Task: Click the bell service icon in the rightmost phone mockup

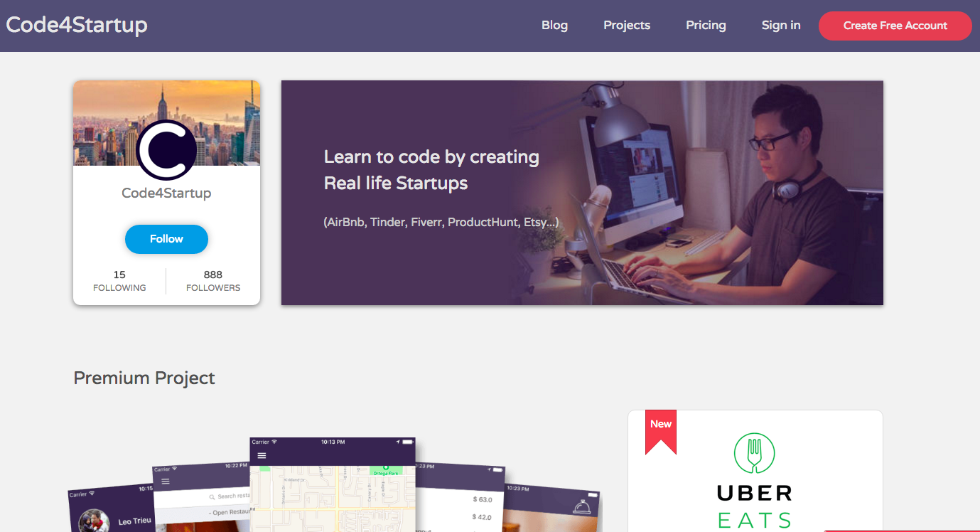Action: click(583, 505)
